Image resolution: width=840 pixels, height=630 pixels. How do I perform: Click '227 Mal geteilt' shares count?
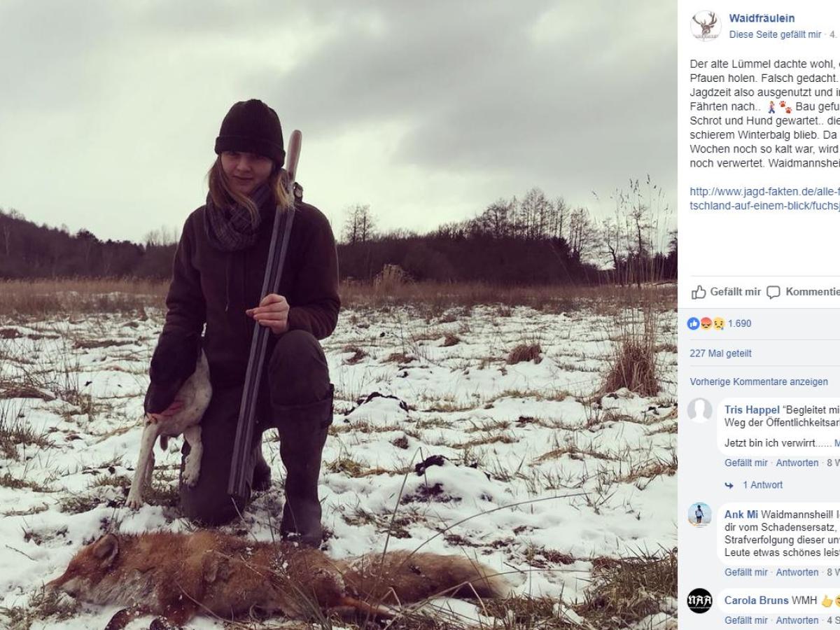720,353
